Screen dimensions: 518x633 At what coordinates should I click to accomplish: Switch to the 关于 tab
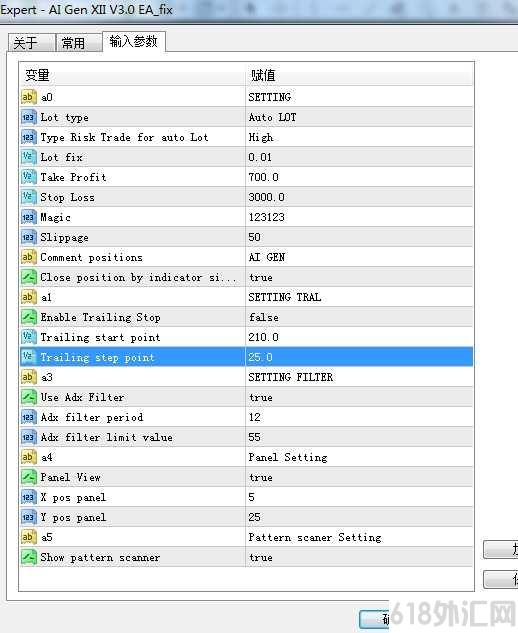tap(31, 42)
